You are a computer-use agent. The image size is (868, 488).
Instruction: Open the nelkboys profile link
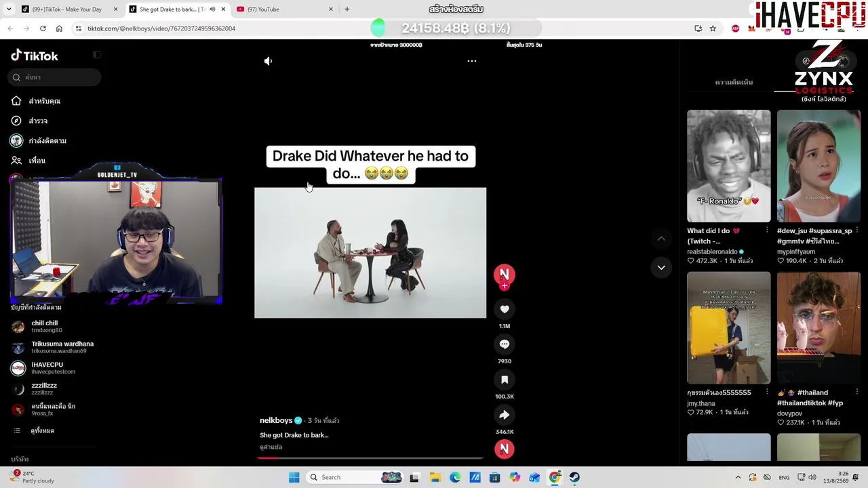[276, 420]
